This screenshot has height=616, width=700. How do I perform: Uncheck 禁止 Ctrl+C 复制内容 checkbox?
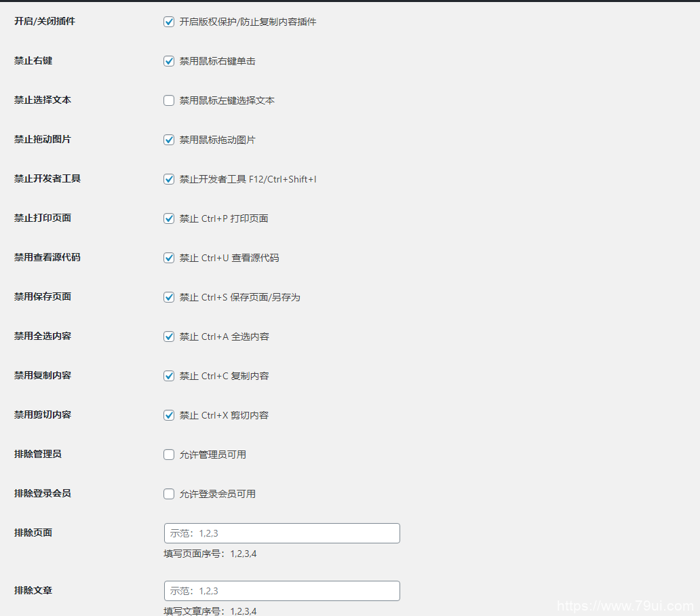point(169,376)
